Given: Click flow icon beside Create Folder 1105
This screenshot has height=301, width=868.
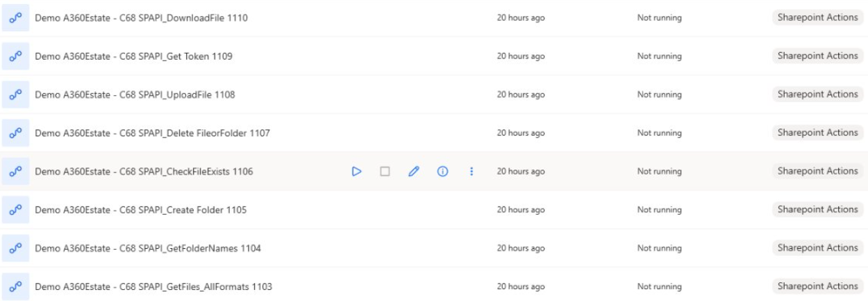Looking at the screenshot, I should (15, 209).
